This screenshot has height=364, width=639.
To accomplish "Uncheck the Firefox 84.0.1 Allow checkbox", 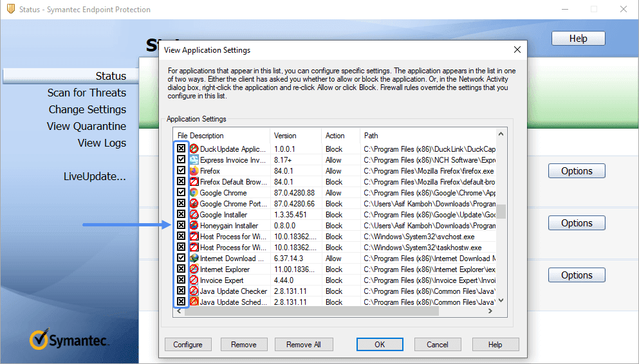I will (x=181, y=170).
